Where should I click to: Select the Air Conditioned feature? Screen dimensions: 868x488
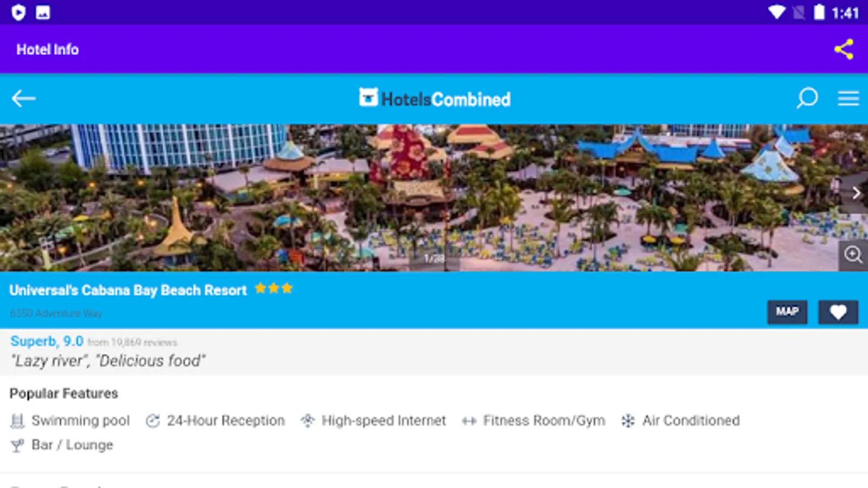coord(680,421)
